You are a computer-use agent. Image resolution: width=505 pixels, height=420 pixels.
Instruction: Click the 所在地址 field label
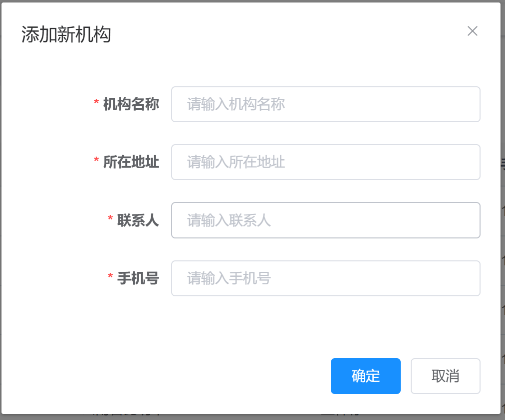tap(131, 162)
